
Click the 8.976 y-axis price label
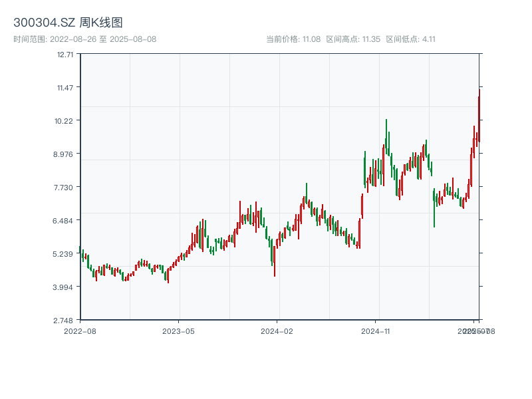65,154
